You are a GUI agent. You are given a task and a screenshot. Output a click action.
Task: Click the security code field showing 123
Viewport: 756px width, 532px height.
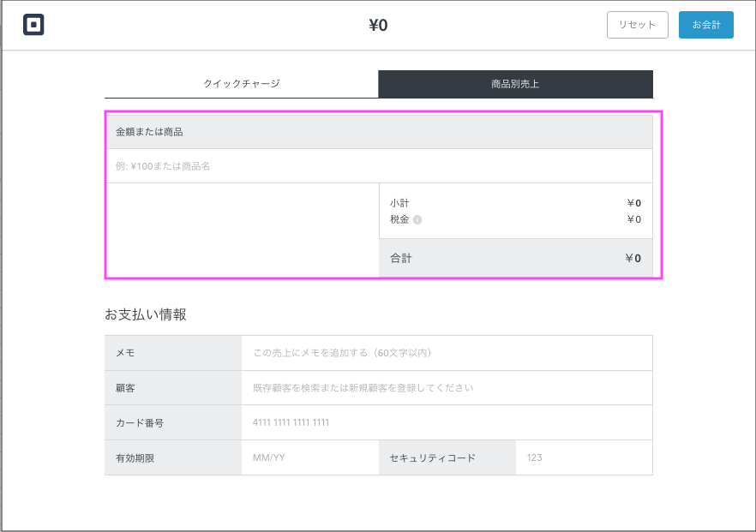583,457
